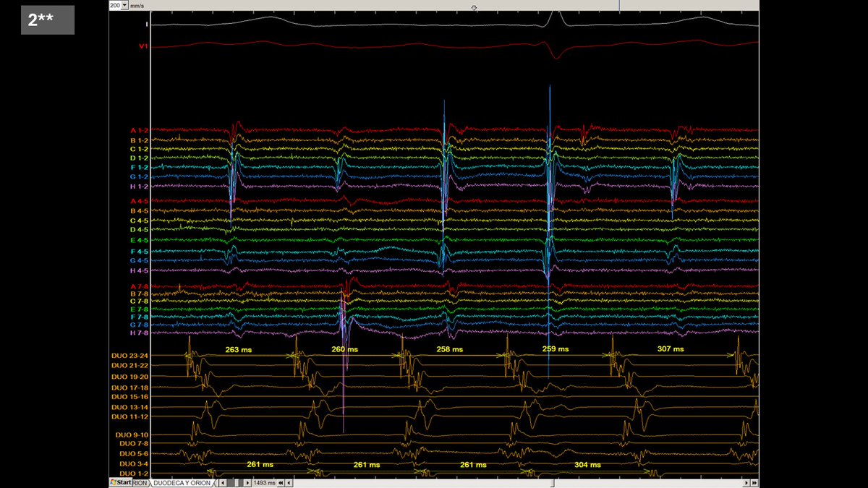Select the E 4-5 channel label
Screen dimensions: 868x488
click(x=139, y=240)
